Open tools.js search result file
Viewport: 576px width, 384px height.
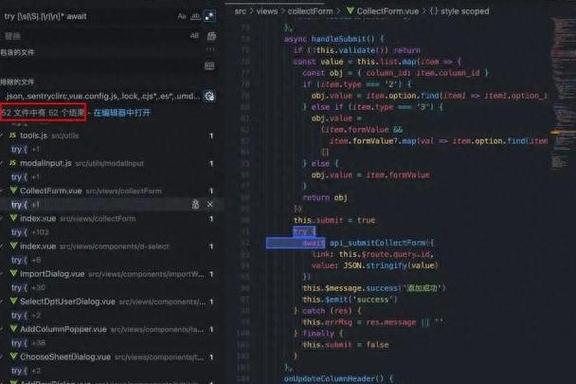33,136
